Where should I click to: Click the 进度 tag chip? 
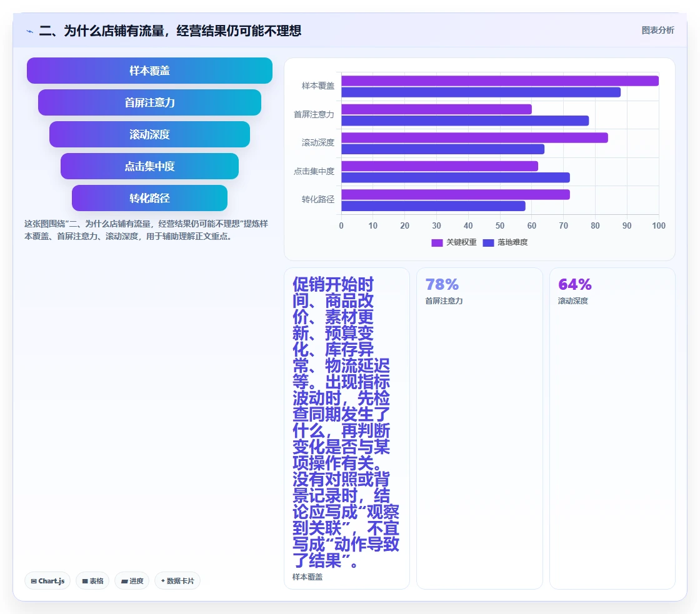(132, 581)
